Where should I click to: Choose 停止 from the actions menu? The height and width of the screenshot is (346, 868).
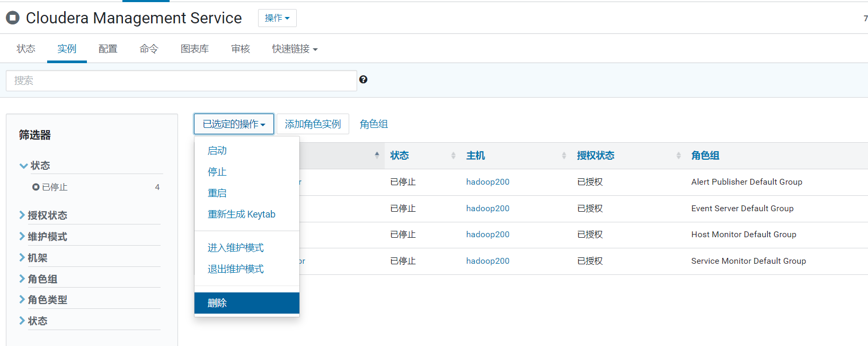[x=247, y=172]
